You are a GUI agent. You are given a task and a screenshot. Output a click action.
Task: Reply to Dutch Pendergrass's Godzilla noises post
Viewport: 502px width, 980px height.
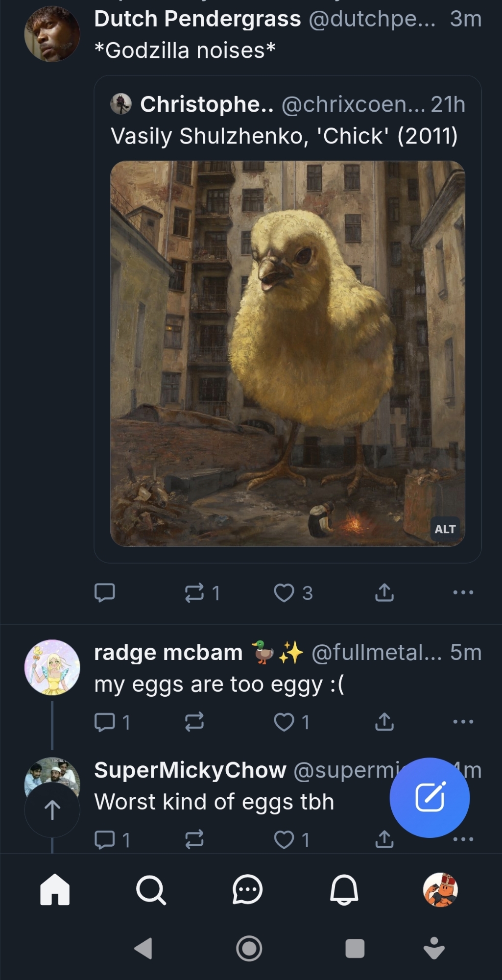104,592
